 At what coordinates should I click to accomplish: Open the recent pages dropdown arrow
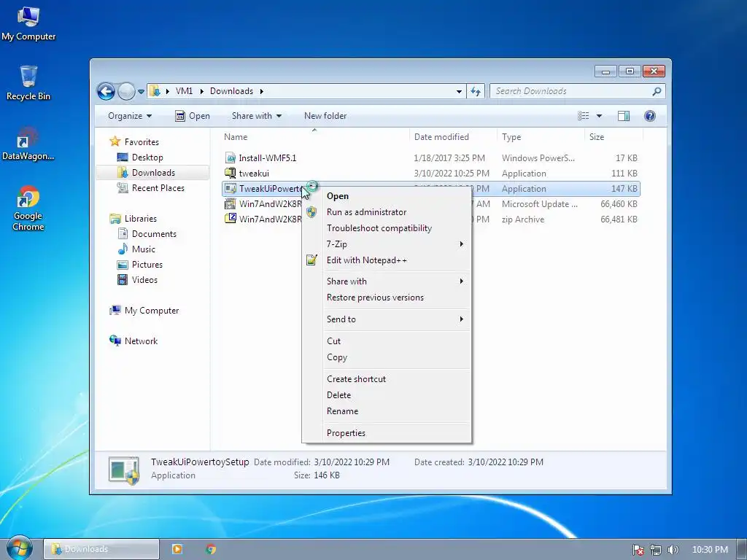141,91
